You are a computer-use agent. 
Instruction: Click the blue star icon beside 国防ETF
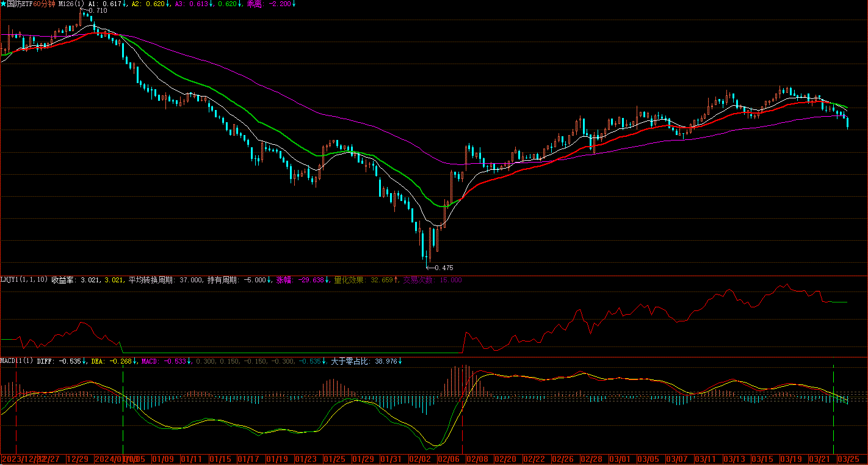coord(3,4)
